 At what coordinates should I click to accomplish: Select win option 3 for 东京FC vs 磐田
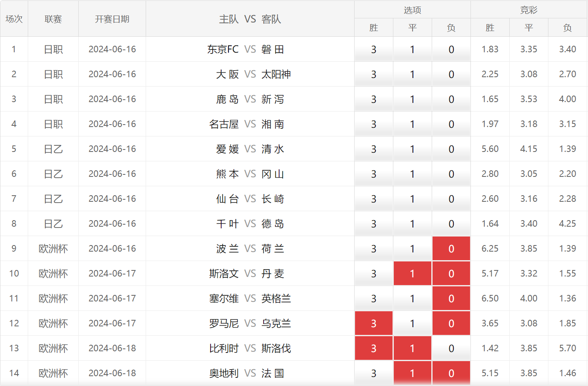374,49
